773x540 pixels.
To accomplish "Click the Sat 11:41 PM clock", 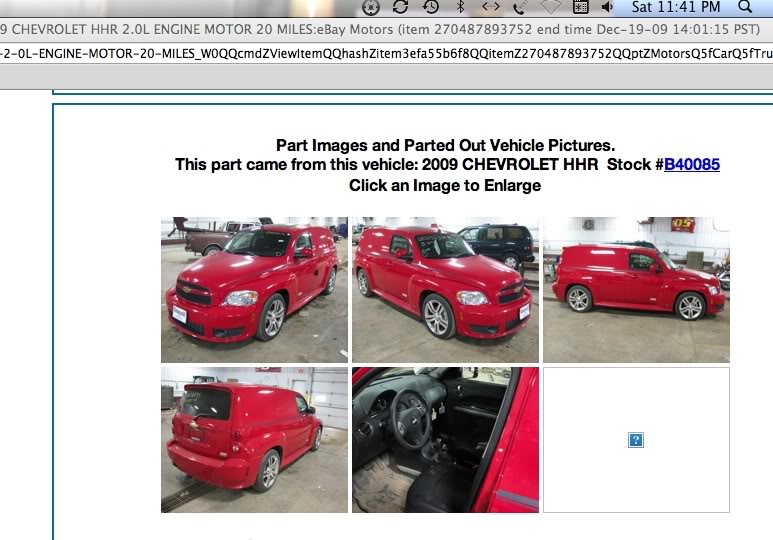I will click(x=675, y=7).
